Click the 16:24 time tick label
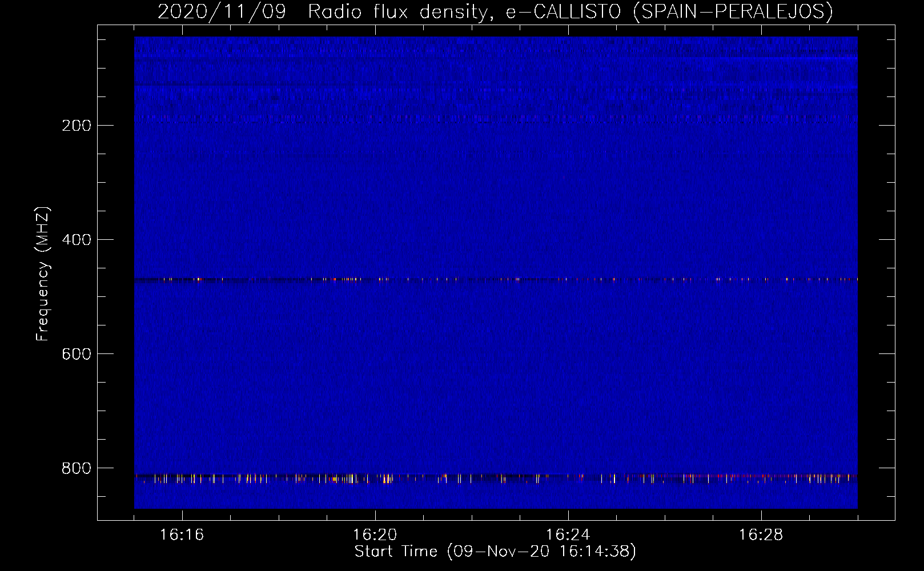Image resolution: width=924 pixels, height=571 pixels. (568, 534)
